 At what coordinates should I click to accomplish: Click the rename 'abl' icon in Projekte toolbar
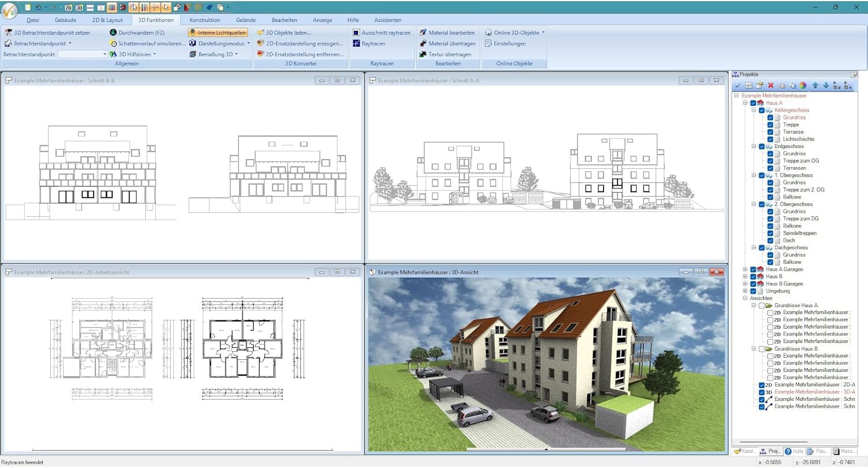[x=749, y=85]
